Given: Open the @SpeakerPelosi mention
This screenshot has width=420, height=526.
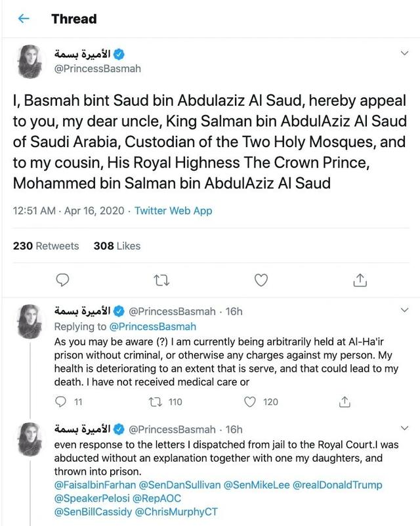Looking at the screenshot, I should click(x=91, y=498).
